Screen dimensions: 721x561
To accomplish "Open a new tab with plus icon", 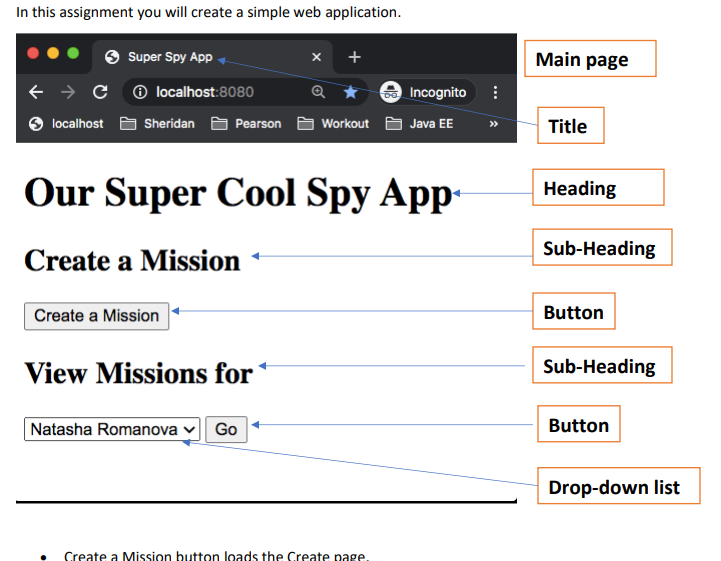I will [355, 57].
